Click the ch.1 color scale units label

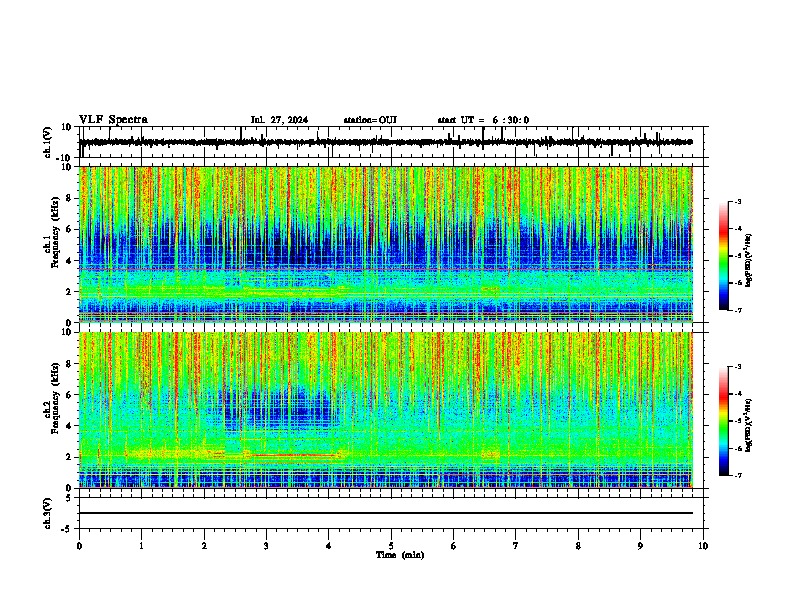[749, 260]
